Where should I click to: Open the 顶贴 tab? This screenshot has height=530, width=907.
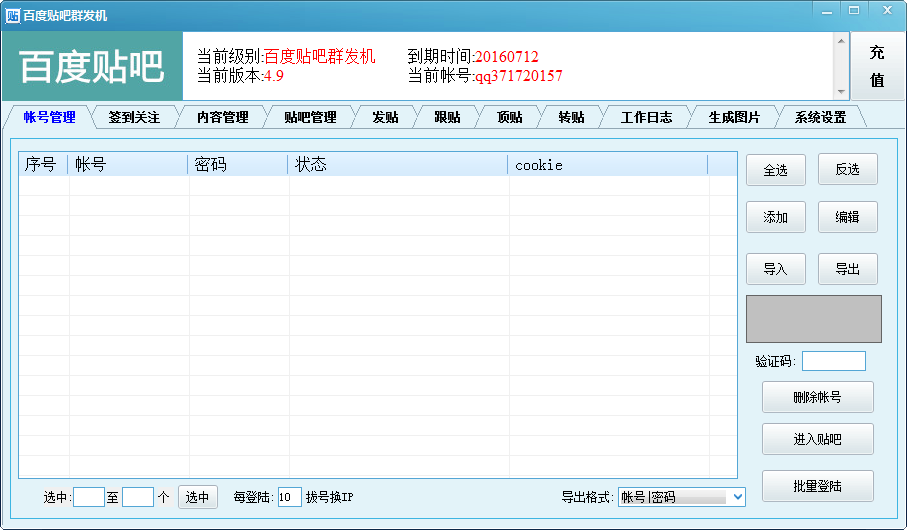click(509, 117)
